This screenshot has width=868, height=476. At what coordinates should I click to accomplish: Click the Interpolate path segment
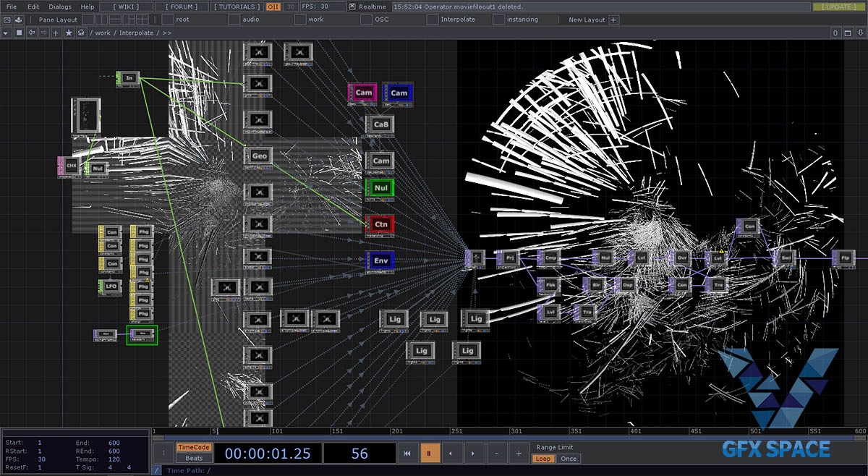click(x=136, y=33)
